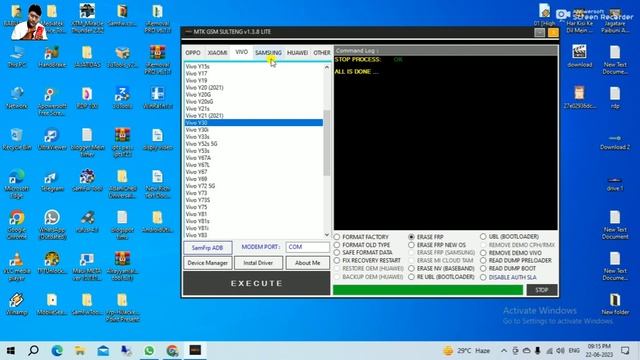The width and height of the screenshot is (640, 360).
Task: Switch to the HUAWEI tab
Action: coord(297,53)
